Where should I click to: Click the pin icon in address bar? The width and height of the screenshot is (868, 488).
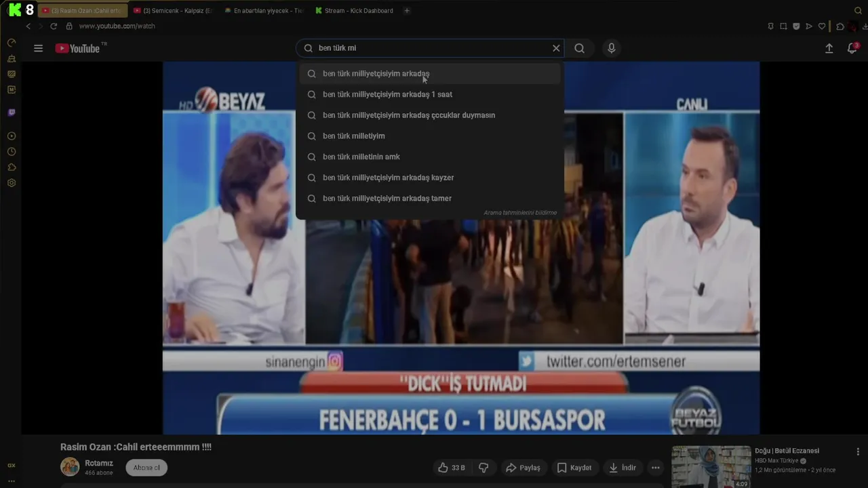coord(770,26)
